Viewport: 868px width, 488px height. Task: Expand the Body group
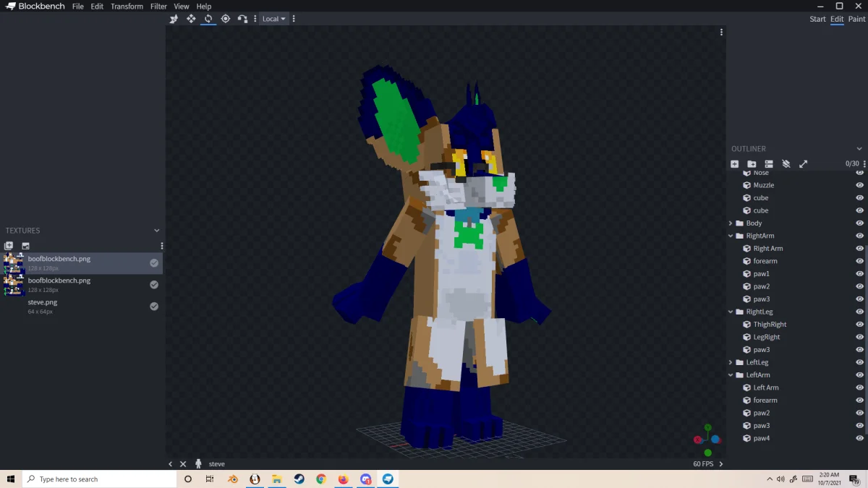[x=731, y=223]
